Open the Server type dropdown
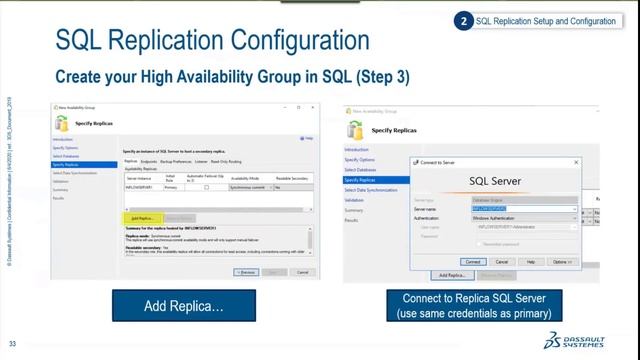The image size is (640, 360). (x=524, y=200)
